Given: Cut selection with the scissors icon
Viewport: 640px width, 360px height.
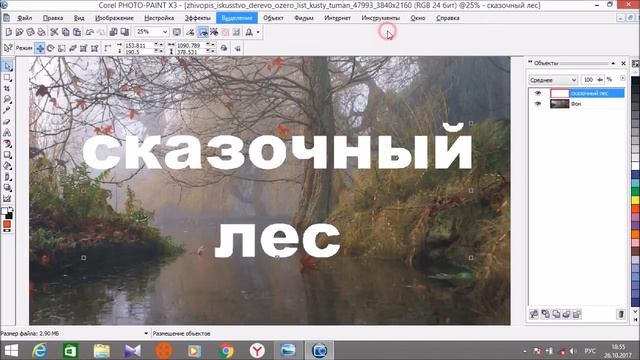Looking at the screenshot, I should (x=54, y=32).
